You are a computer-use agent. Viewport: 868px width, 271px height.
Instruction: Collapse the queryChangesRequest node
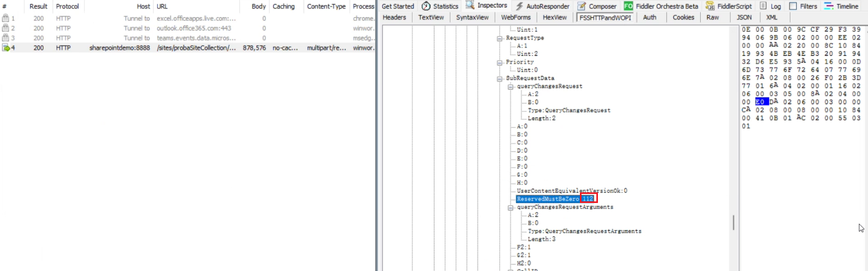click(510, 87)
